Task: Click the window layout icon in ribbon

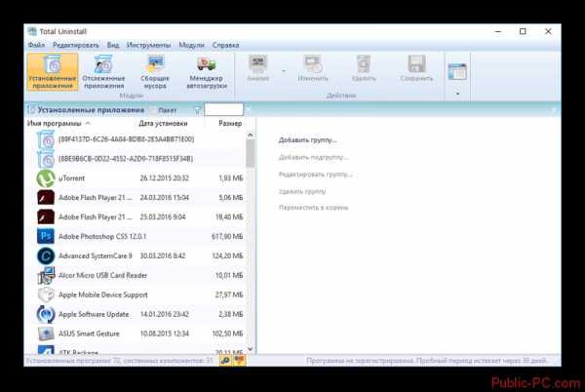Action: pos(457,71)
